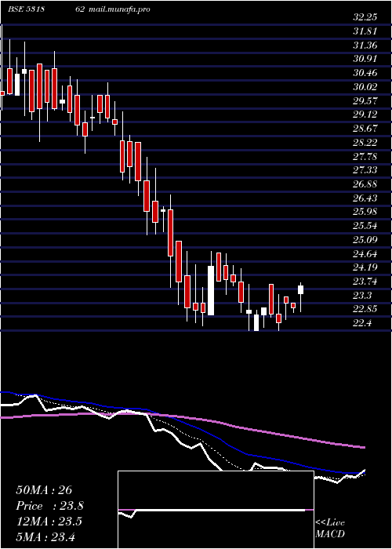Click the 22.4 price level label
392x549 pixels.
(x=362, y=323)
